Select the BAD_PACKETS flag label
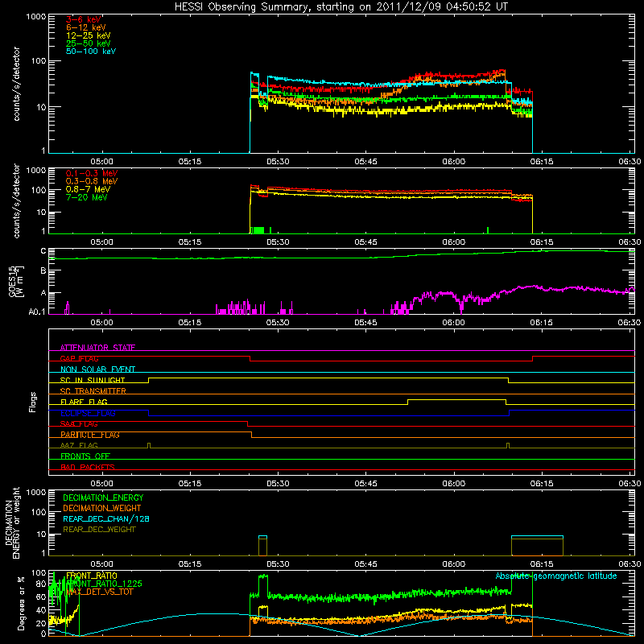The image size is (644, 644). pyautogui.click(x=88, y=467)
